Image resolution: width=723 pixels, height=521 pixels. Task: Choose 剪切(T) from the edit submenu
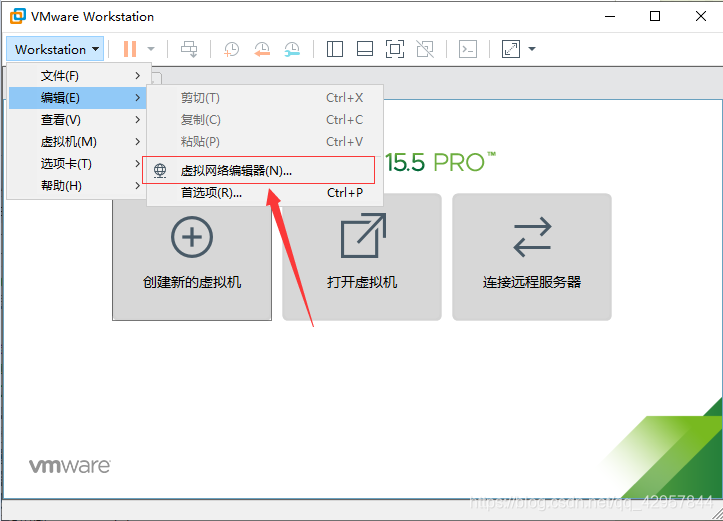click(265, 98)
